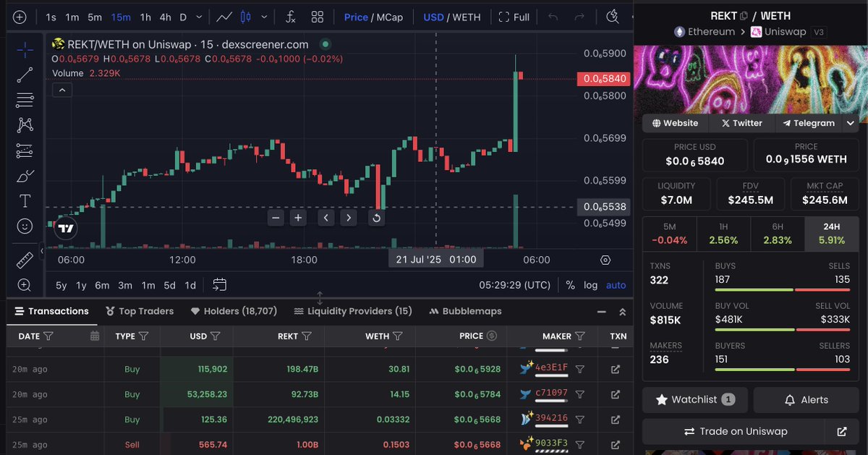The width and height of the screenshot is (868, 455).
Task: Open the Fibonacci retracement tool
Action: click(x=25, y=100)
